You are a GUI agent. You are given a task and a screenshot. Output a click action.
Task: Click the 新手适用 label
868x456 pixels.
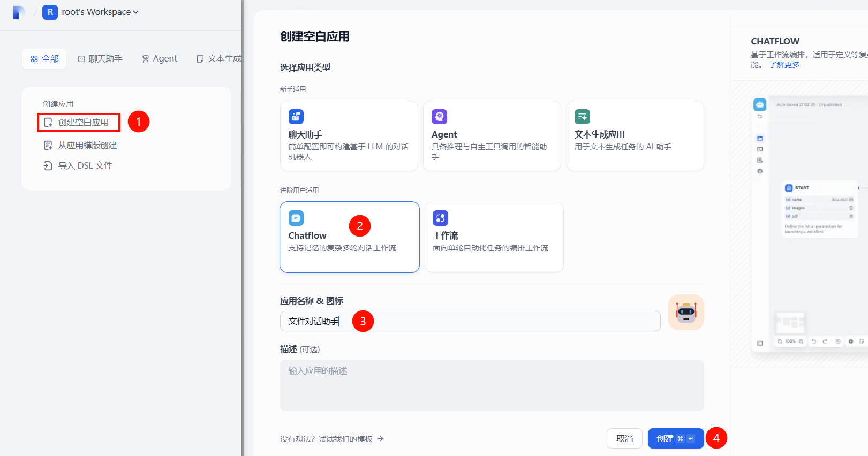[x=293, y=89]
